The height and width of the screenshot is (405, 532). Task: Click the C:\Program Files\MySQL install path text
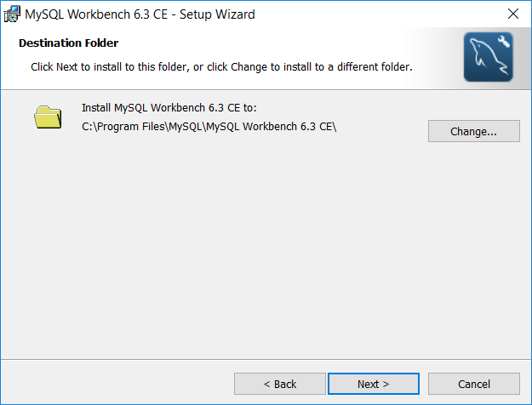point(209,128)
